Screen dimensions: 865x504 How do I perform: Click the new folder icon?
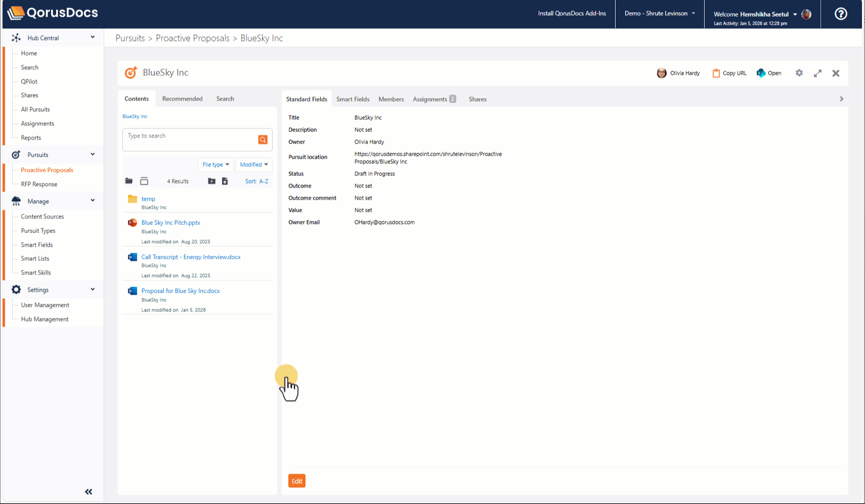[x=211, y=181]
